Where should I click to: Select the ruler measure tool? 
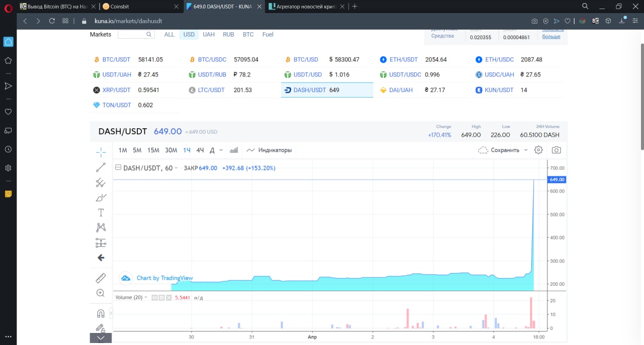pos(101,278)
